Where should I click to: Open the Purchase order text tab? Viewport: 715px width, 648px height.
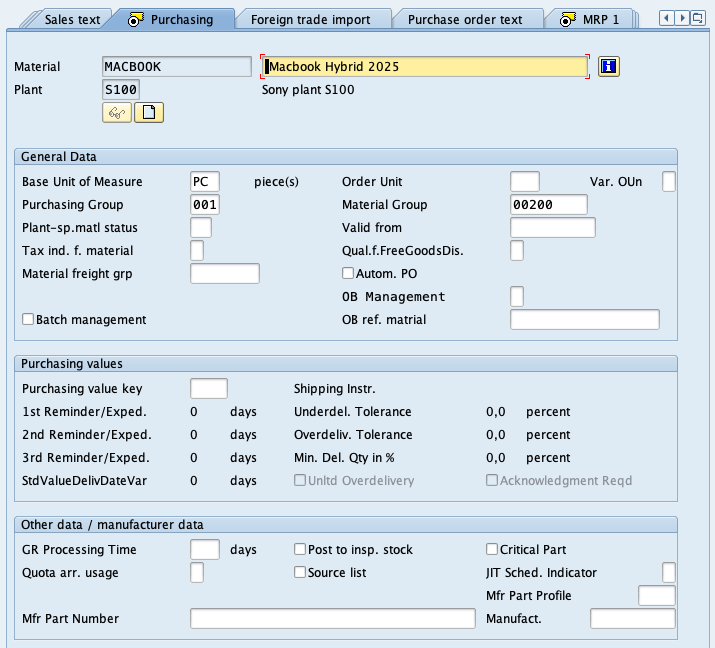click(465, 20)
